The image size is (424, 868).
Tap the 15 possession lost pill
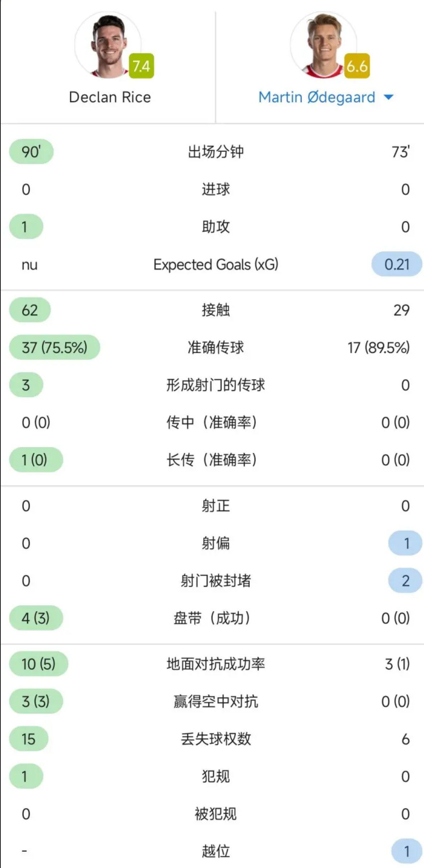point(28,739)
